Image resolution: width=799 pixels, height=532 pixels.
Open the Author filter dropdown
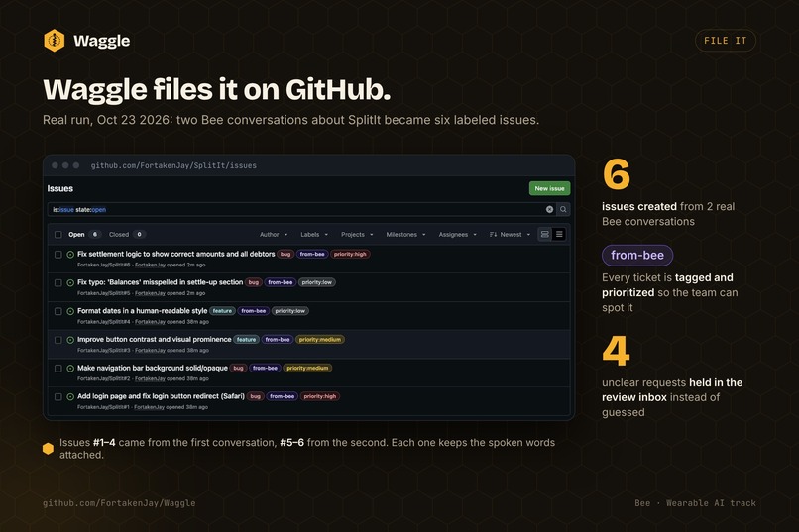pyautogui.click(x=274, y=234)
